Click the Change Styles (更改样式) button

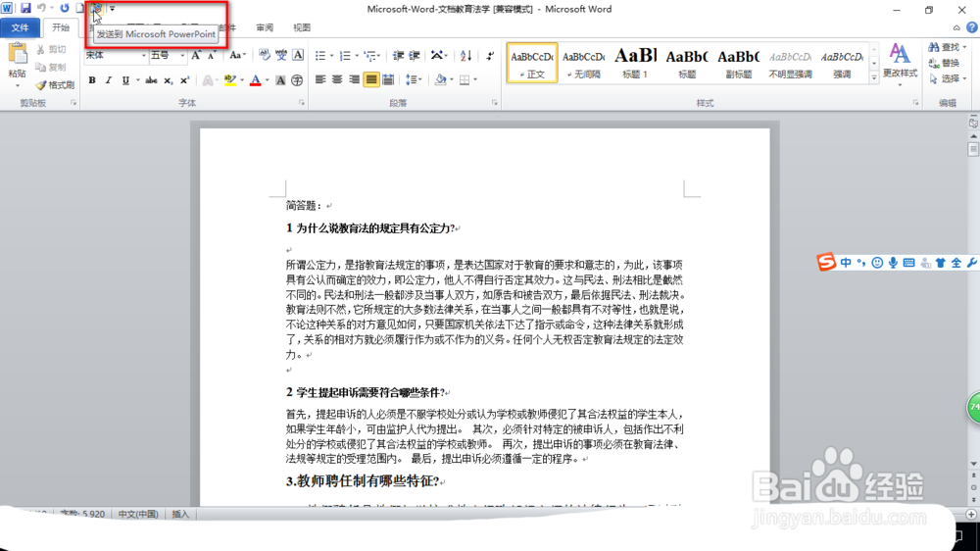(x=900, y=63)
